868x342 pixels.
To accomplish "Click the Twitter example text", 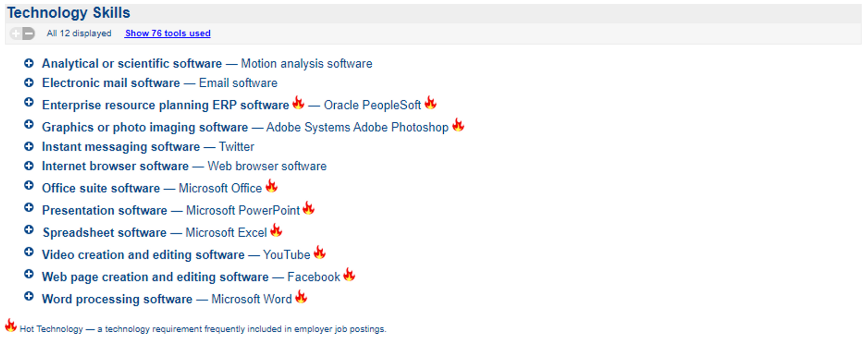I will 236,147.
